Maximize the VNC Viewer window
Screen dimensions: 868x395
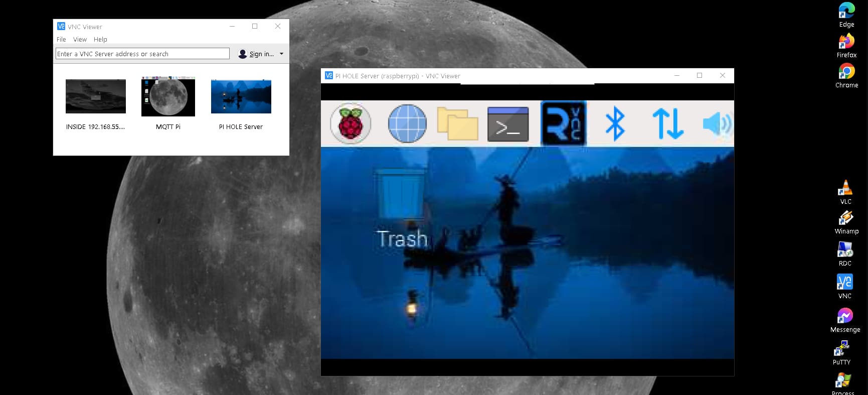click(255, 26)
